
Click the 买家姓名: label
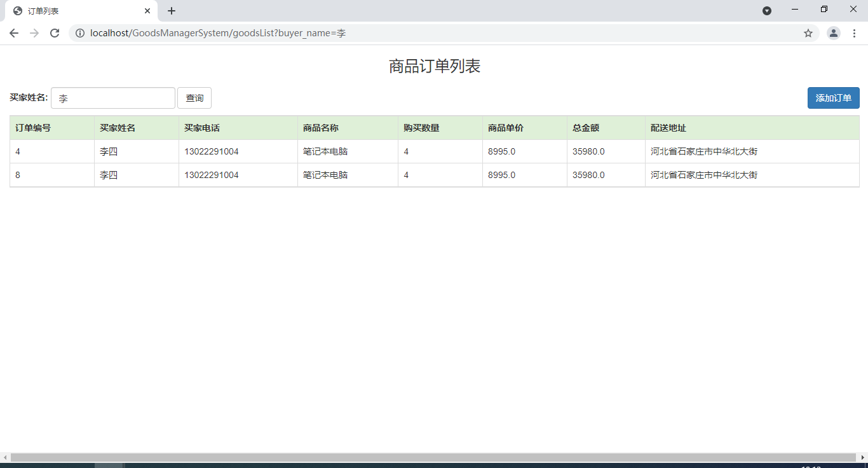(29, 97)
